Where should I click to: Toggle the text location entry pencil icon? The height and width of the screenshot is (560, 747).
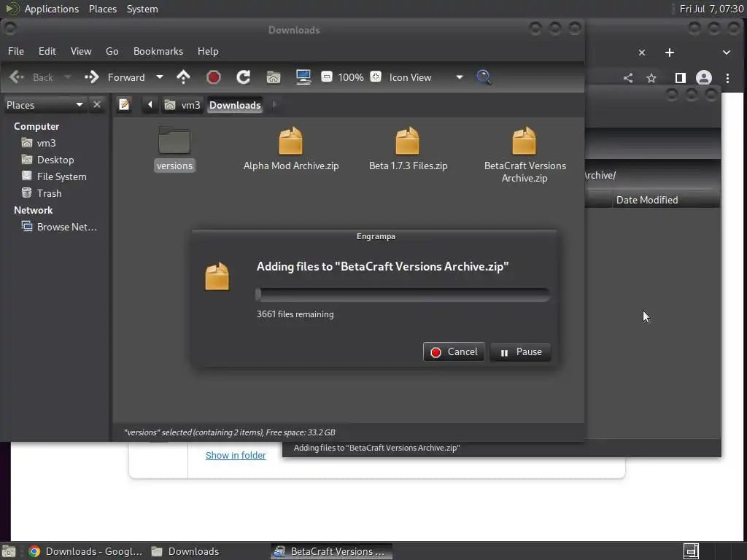(124, 104)
